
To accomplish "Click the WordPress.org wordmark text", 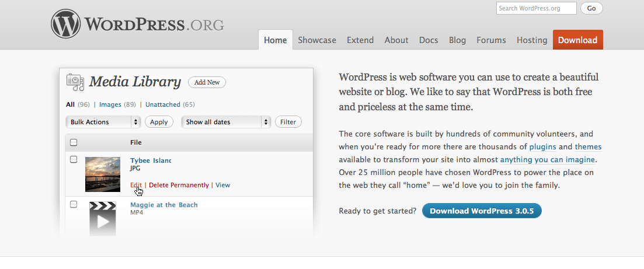I will [x=154, y=25].
